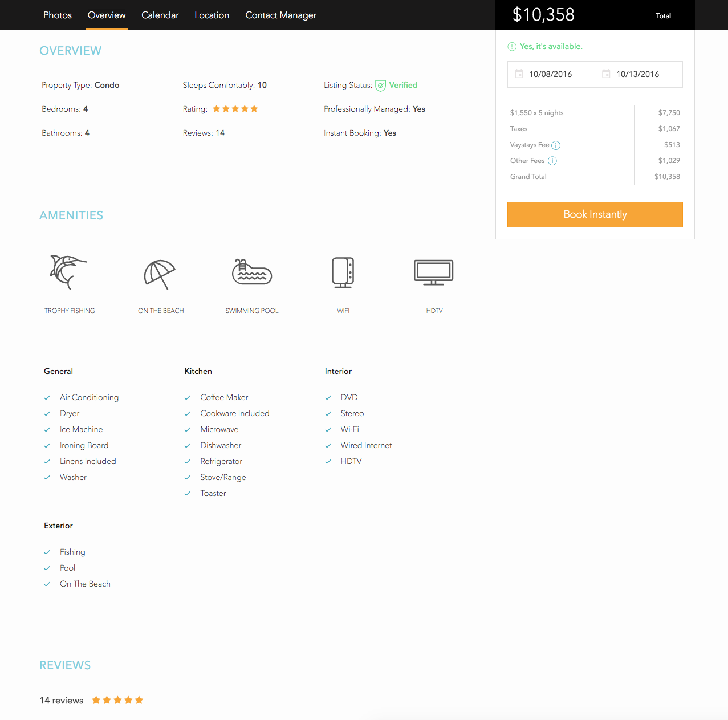This screenshot has height=720, width=728.
Task: Click the WiFi router icon
Action: coord(343,272)
